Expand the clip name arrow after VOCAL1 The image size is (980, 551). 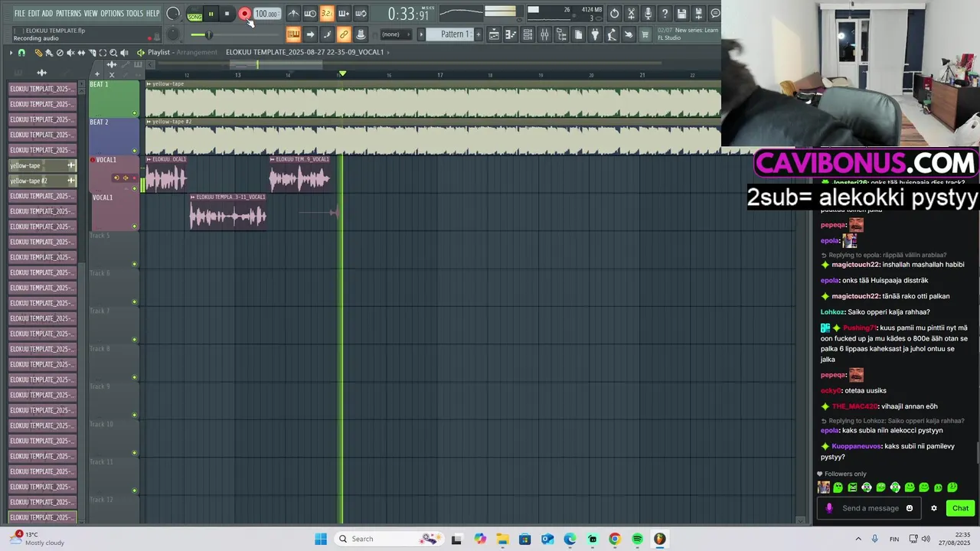click(388, 52)
